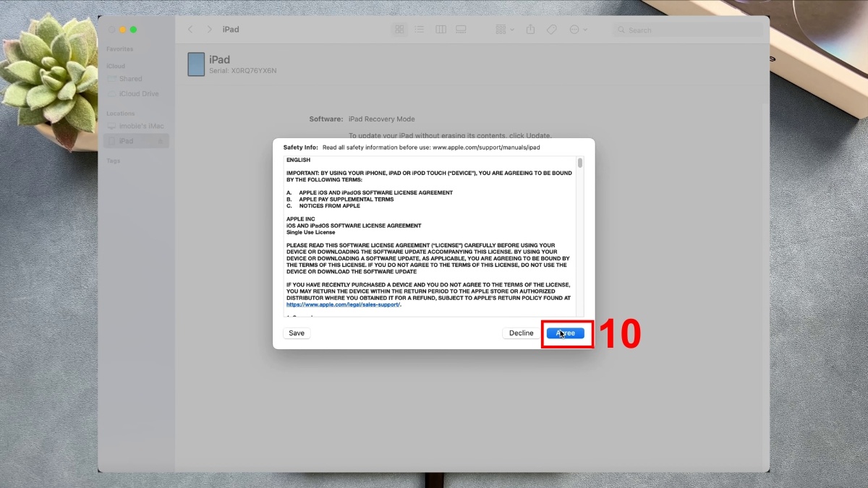Image resolution: width=868 pixels, height=488 pixels.
Task: Open the apple.com legal sales-support link
Action: point(344,304)
